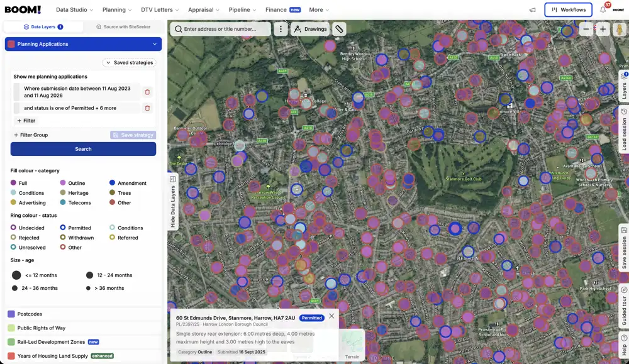Open the BOOM account avatar at top right
The width and height of the screenshot is (629, 364).
pos(618,10)
